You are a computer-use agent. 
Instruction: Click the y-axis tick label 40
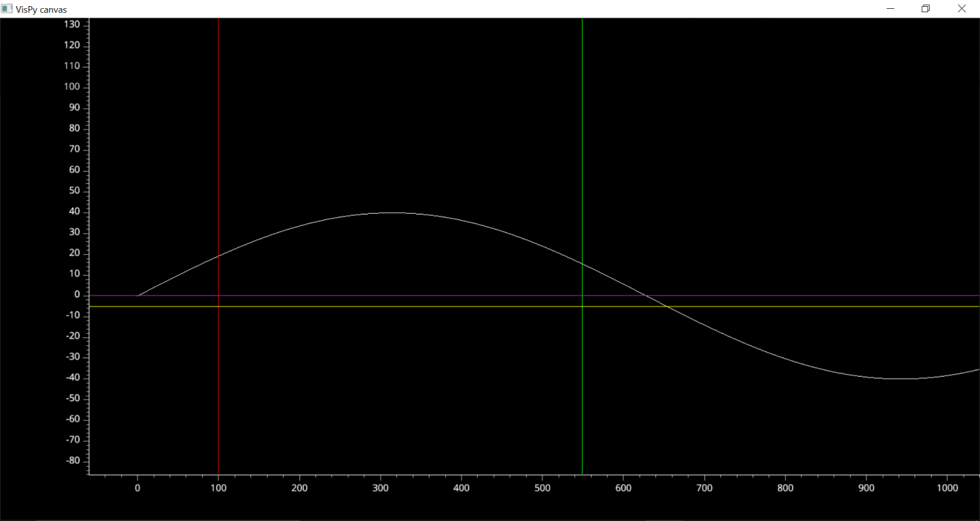click(x=75, y=211)
